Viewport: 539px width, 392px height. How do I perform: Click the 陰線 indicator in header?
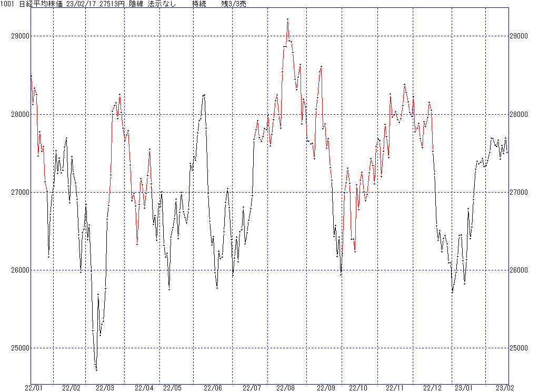click(x=136, y=4)
